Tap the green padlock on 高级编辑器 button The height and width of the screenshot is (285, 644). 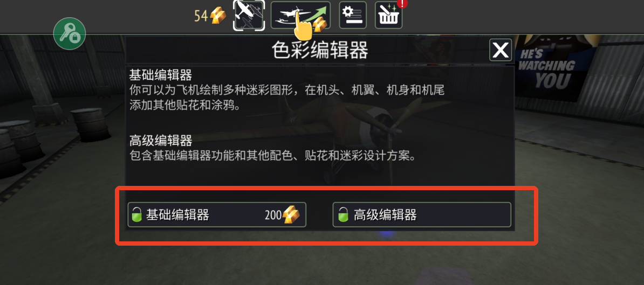pos(344,214)
